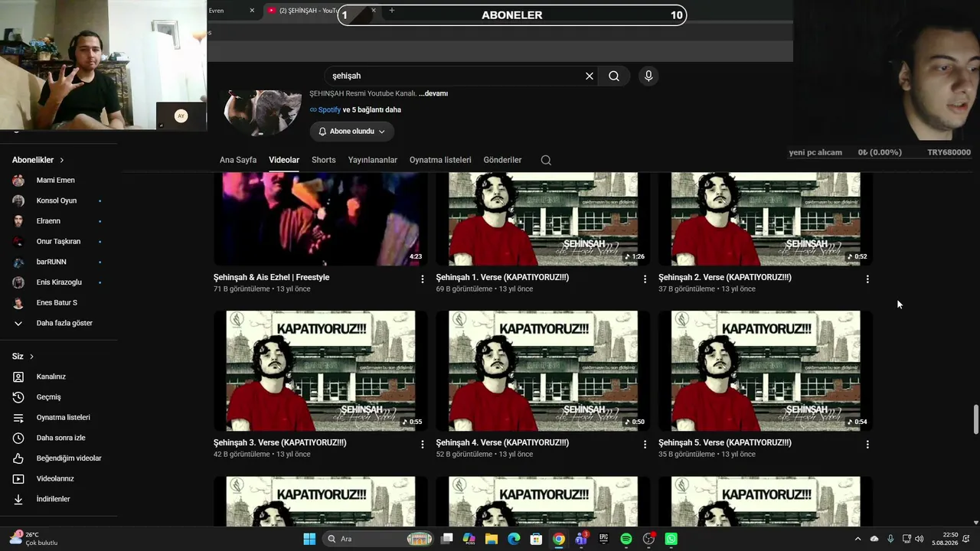Click the YouTube search input field
The width and height of the screenshot is (980, 551).
click(x=456, y=76)
